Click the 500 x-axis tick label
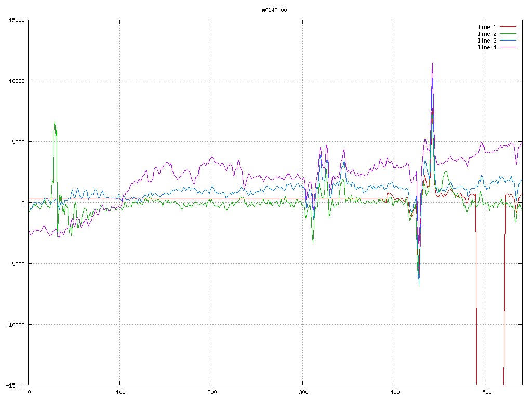This screenshot has width=532, height=399. 486,393
